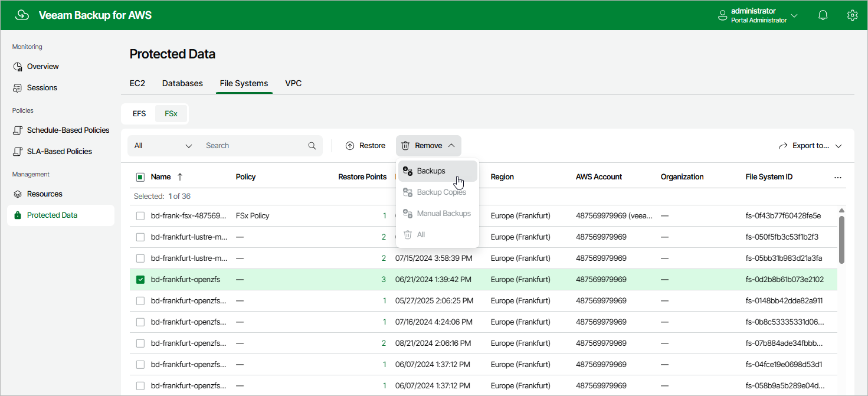Expand the Export to dropdown chevron

[x=838, y=146]
